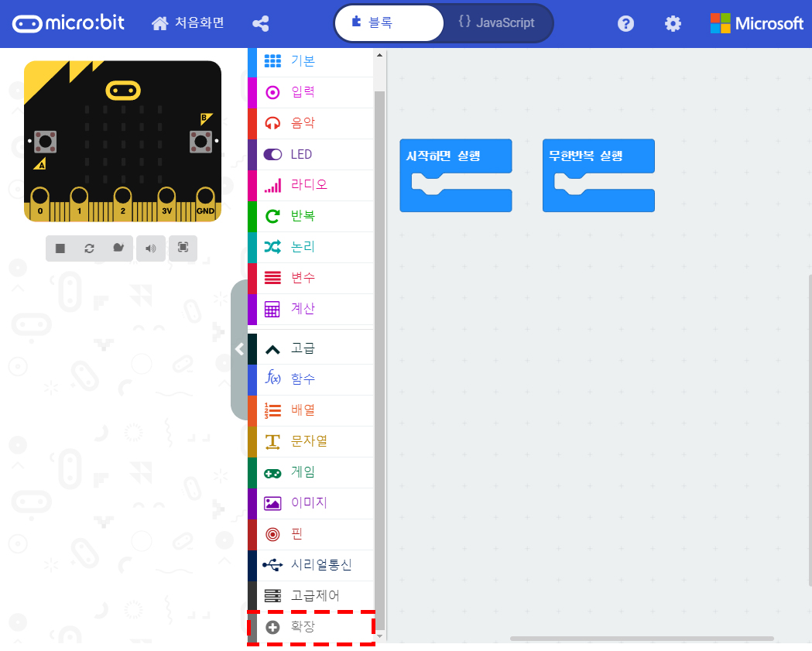Screen dimensions: 812x651
Task: Open the 변수 block category
Action: [x=310, y=278]
